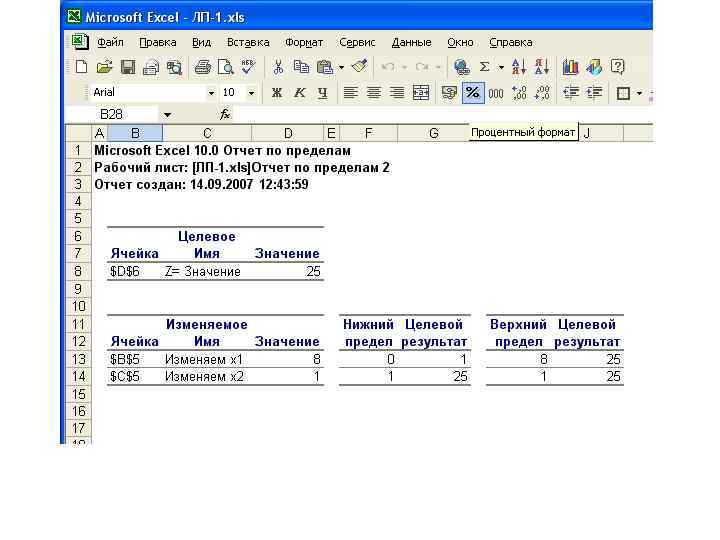Viewport: 720px width, 540px height.
Task: Decrease indent icon
Action: click(571, 93)
